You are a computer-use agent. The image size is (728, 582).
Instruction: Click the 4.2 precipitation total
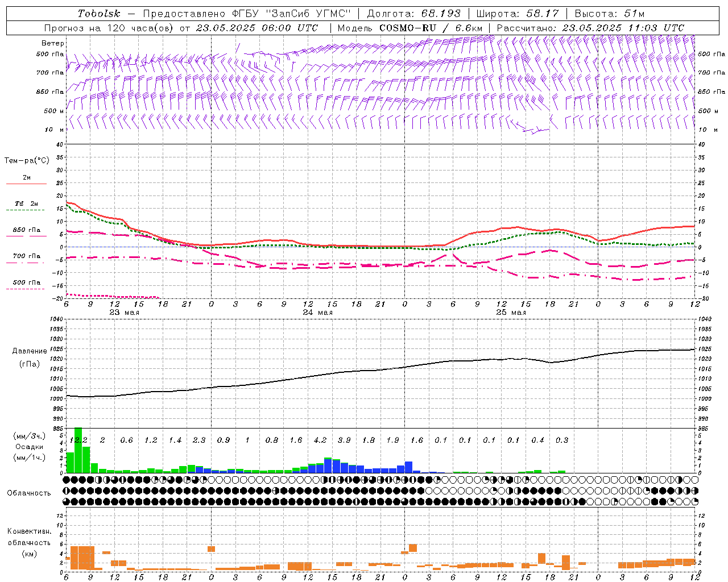pos(320,440)
